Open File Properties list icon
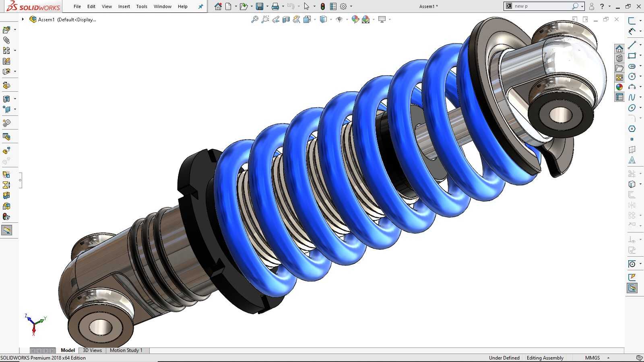This screenshot has height=362, width=644. point(333,6)
